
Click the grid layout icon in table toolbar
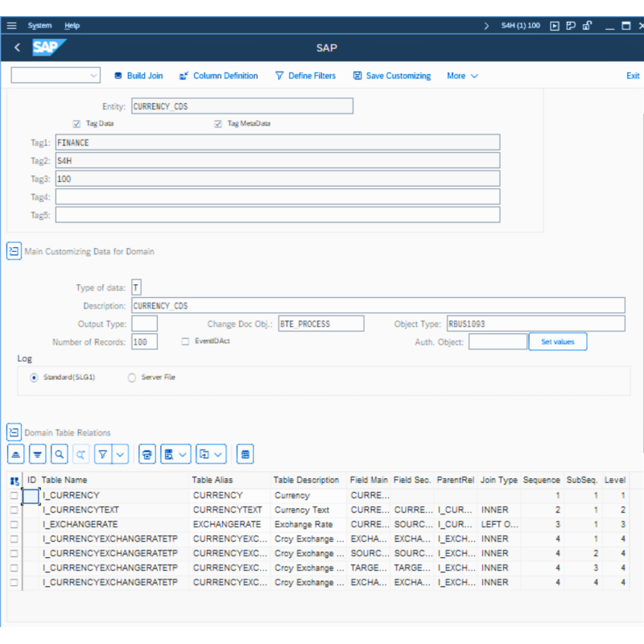(x=246, y=455)
